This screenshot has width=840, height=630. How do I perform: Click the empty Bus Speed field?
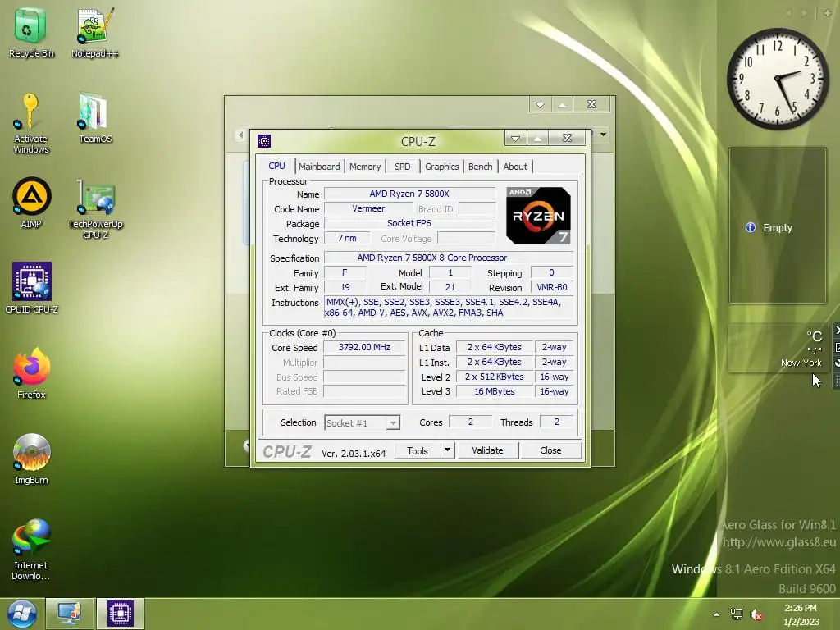[364, 377]
